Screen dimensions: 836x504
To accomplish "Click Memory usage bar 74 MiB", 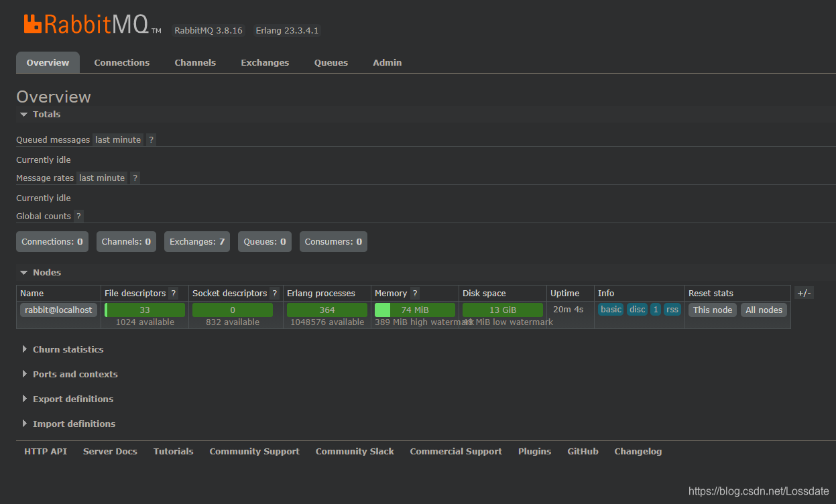I will pyautogui.click(x=415, y=310).
